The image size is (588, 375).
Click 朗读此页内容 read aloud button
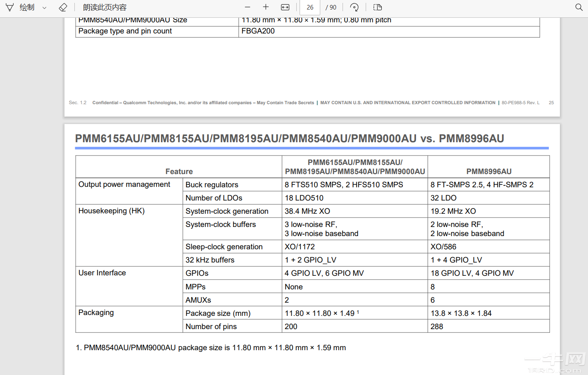(105, 7)
